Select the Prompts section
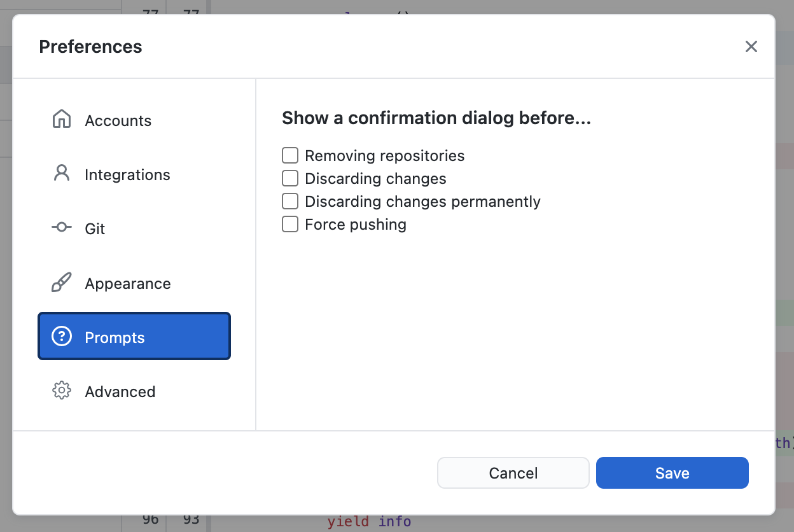794x532 pixels. pyautogui.click(x=115, y=337)
